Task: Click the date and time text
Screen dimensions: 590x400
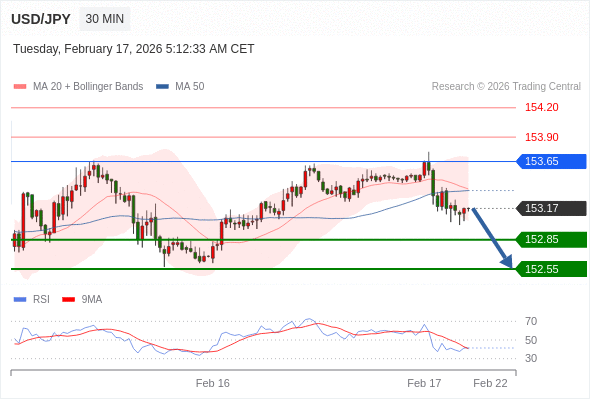Action: click(x=134, y=49)
